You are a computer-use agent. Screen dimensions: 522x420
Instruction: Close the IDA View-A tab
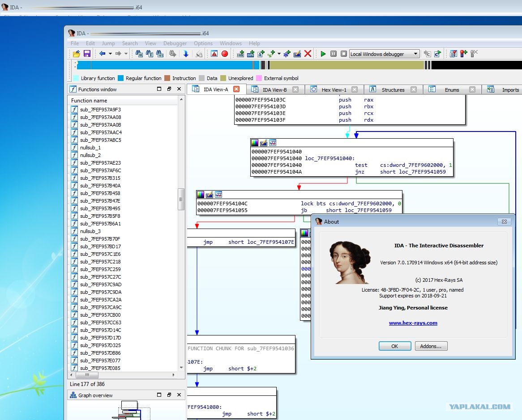click(x=236, y=89)
